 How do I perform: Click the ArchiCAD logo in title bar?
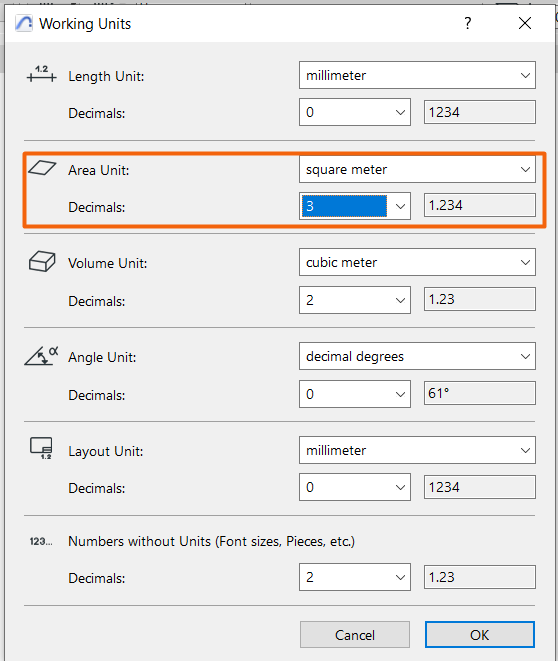(24, 23)
